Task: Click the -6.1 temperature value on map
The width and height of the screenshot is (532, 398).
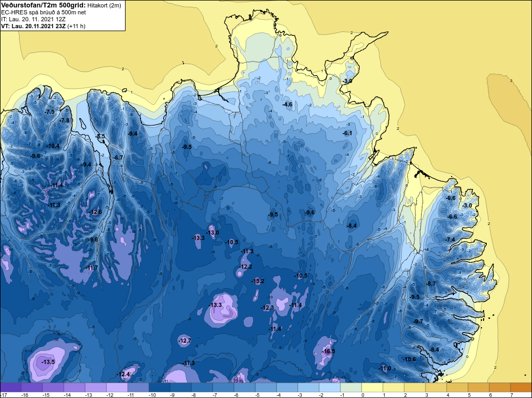Action: pyautogui.click(x=347, y=134)
